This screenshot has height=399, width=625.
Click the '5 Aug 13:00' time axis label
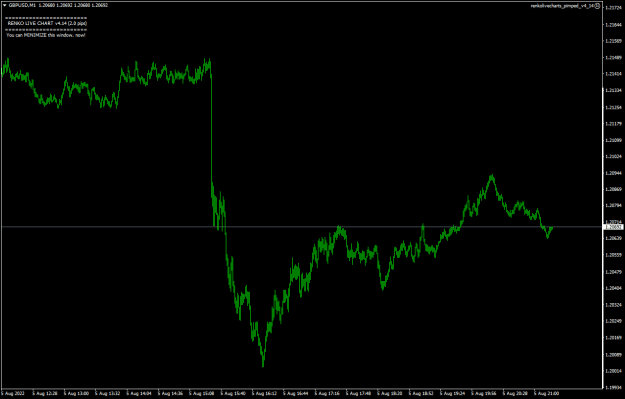click(x=77, y=393)
